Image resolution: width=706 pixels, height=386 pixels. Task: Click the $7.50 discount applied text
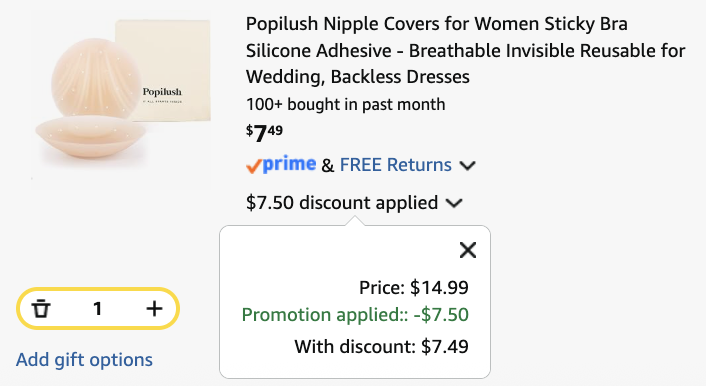tap(342, 203)
